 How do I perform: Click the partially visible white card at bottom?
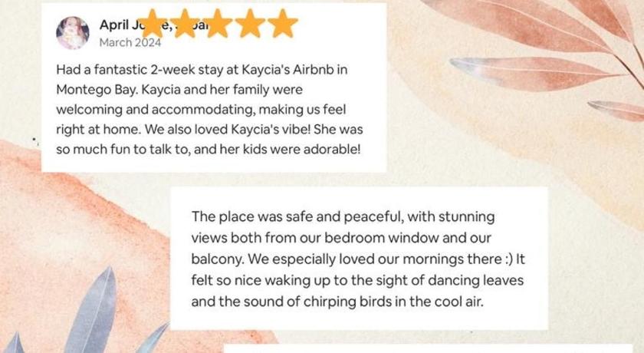click(427, 348)
